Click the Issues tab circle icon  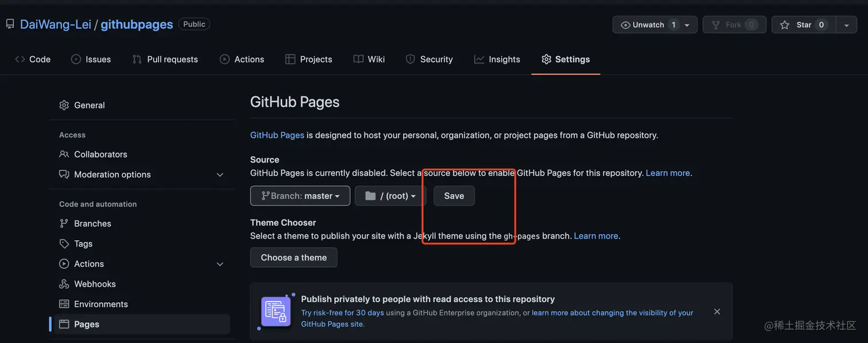[76, 59]
